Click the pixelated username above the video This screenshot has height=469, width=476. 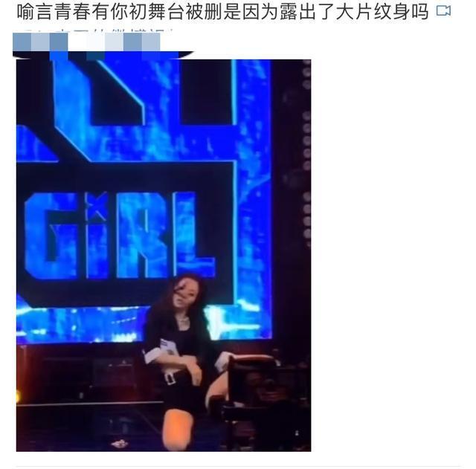pyautogui.click(x=86, y=42)
